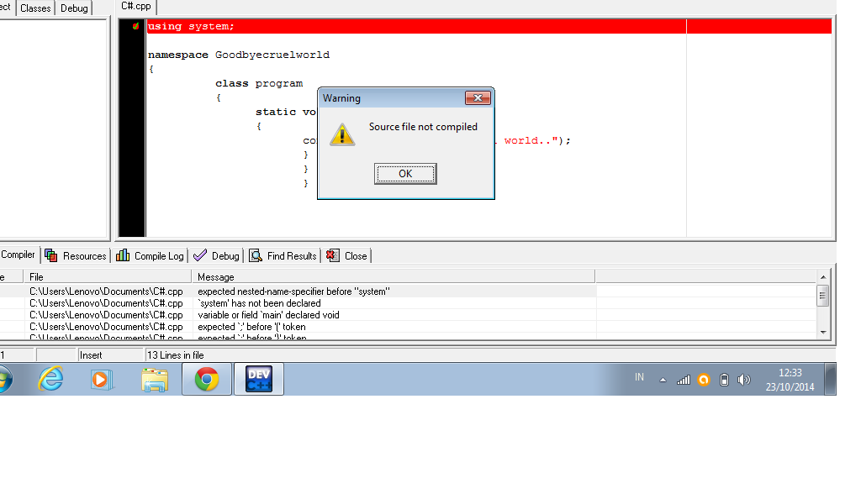Image resolution: width=861 pixels, height=504 pixels.
Task: Open Google Chrome from the taskbar
Action: click(207, 379)
